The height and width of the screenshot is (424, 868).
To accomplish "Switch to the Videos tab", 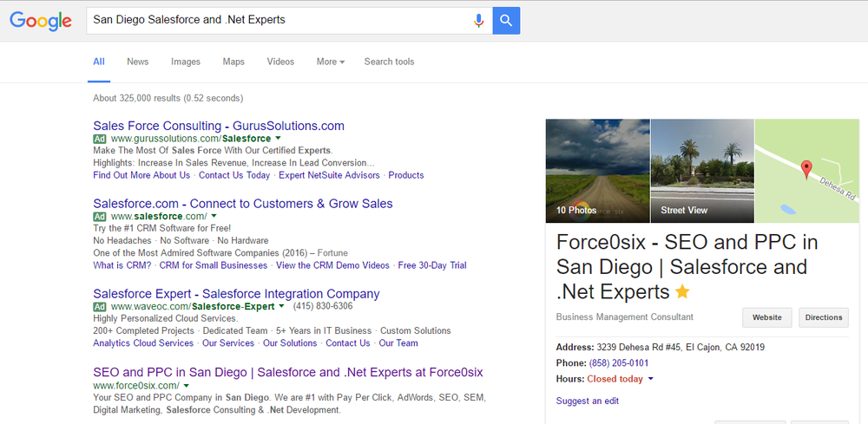I will [x=280, y=62].
